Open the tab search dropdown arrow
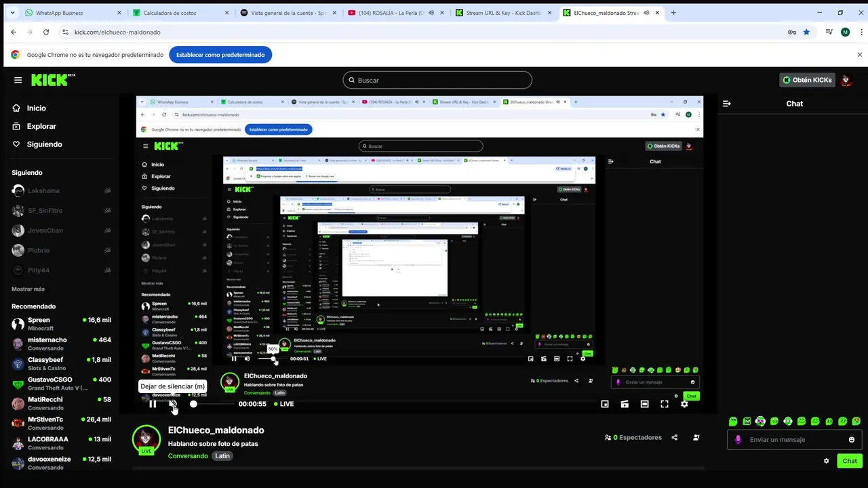 pyautogui.click(x=12, y=13)
